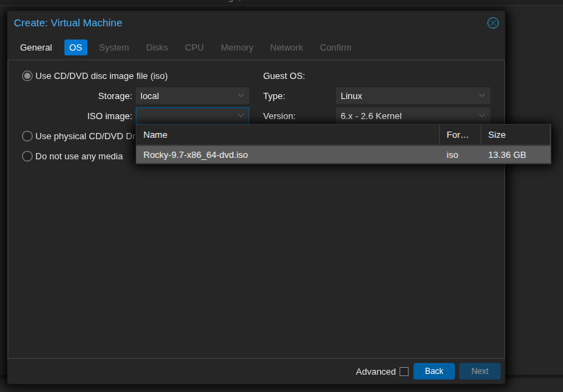Go to the System tab

(114, 48)
